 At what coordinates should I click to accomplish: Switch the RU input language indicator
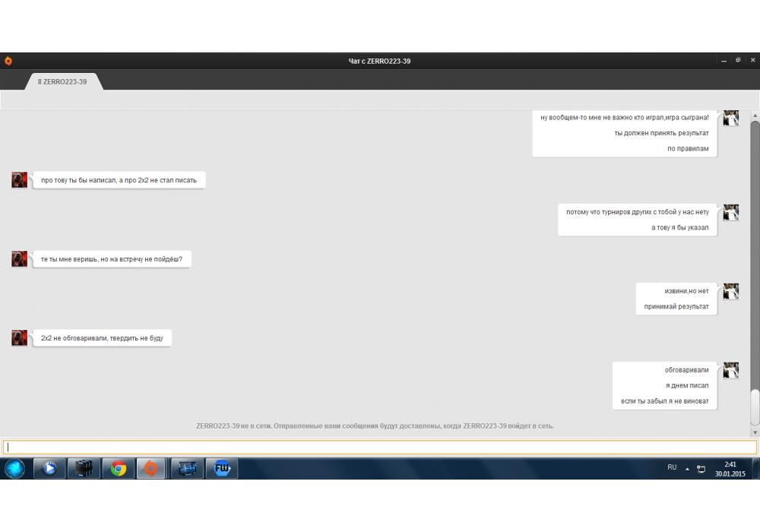(x=672, y=467)
